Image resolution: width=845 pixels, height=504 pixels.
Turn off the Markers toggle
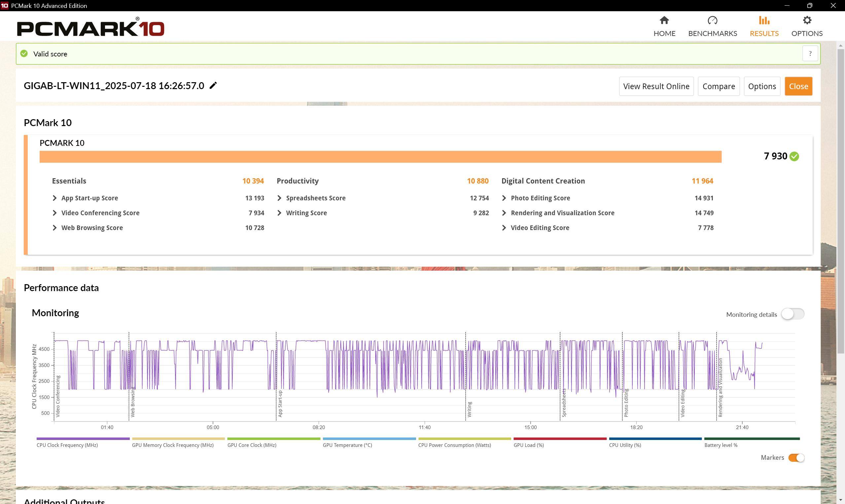[x=796, y=457]
